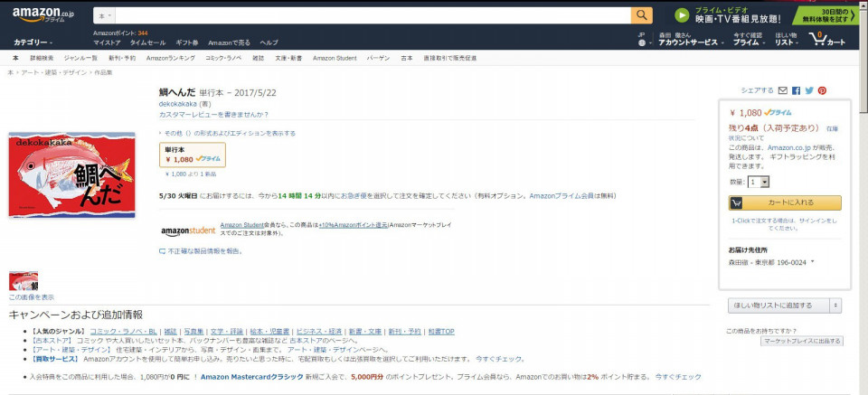
Task: Click Amazon Mastercardクラシック link
Action: tap(252, 377)
